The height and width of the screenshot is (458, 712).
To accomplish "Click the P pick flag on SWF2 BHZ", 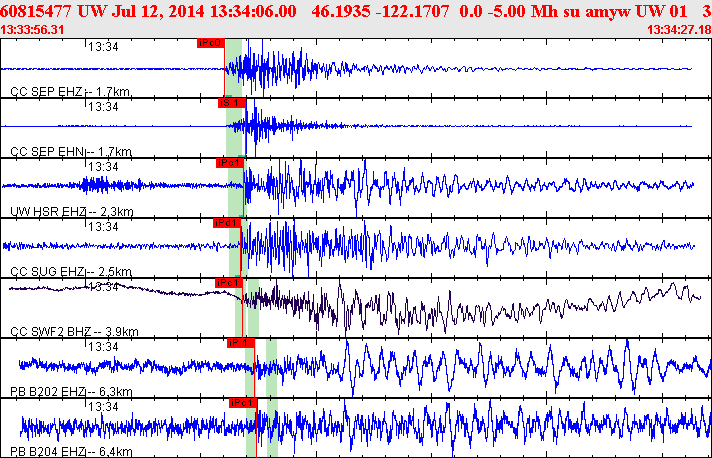I will pos(229,282).
